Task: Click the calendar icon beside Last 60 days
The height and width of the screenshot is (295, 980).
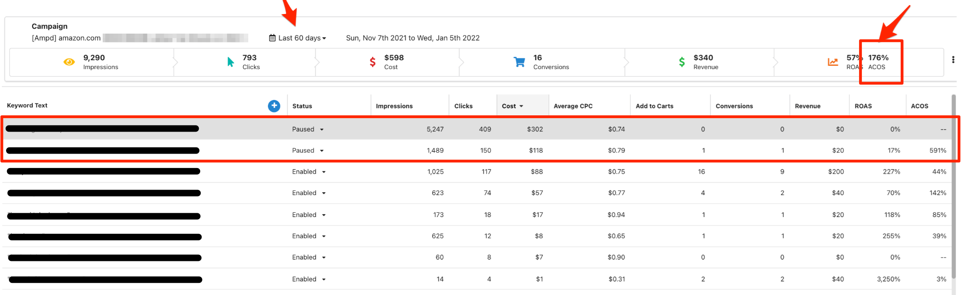Action: tap(273, 38)
